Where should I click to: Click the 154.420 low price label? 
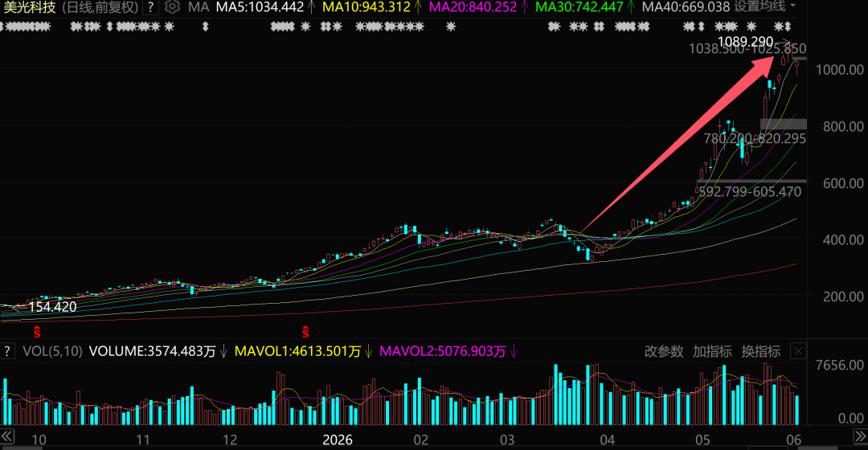point(52,307)
